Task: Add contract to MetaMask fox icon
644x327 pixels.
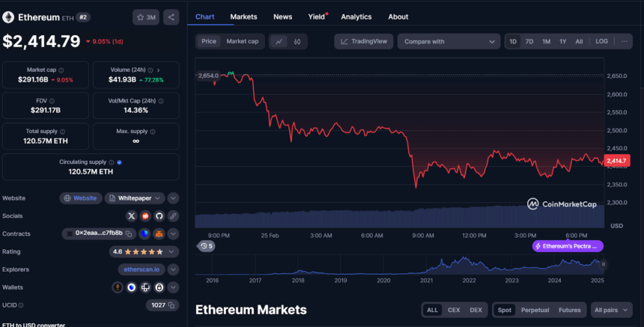Action: [x=159, y=234]
